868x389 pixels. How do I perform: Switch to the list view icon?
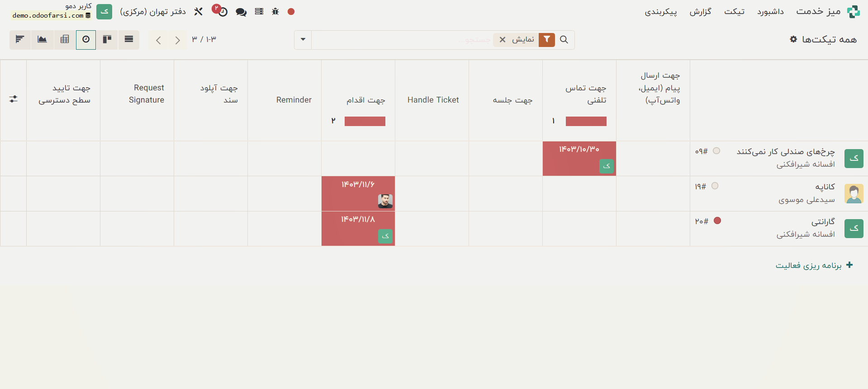pyautogui.click(x=129, y=40)
